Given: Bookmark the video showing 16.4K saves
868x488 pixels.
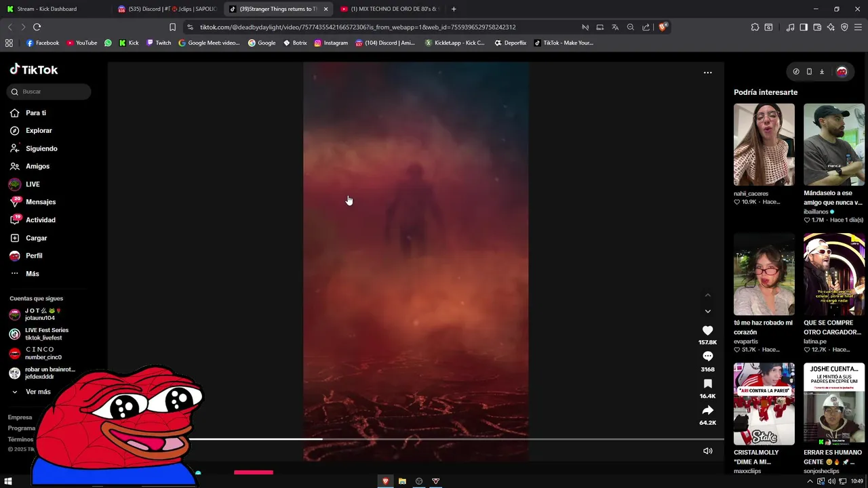Looking at the screenshot, I should tap(707, 384).
